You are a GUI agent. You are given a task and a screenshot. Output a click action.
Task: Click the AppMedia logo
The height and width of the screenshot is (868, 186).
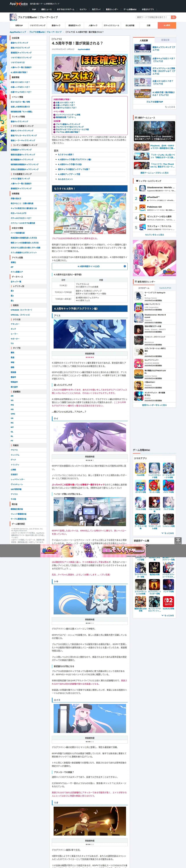click(19, 4)
